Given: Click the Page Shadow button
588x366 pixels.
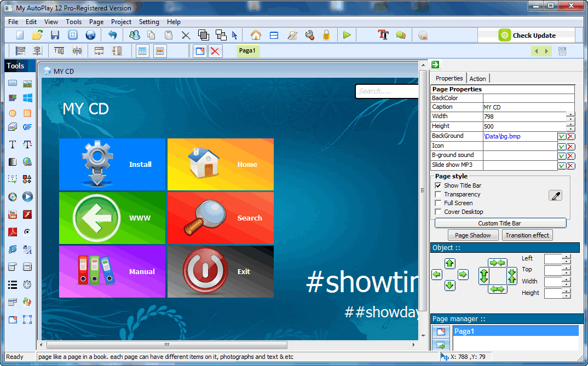Looking at the screenshot, I should (x=473, y=235).
